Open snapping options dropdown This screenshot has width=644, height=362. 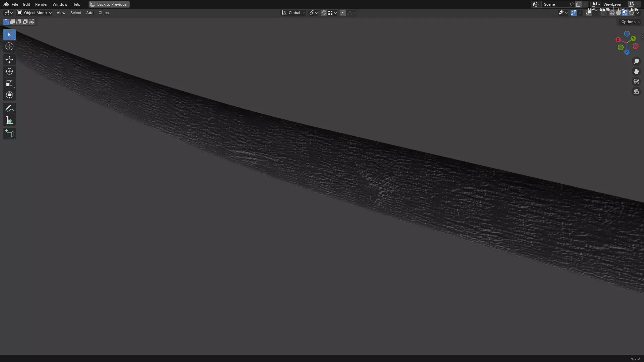(x=332, y=13)
